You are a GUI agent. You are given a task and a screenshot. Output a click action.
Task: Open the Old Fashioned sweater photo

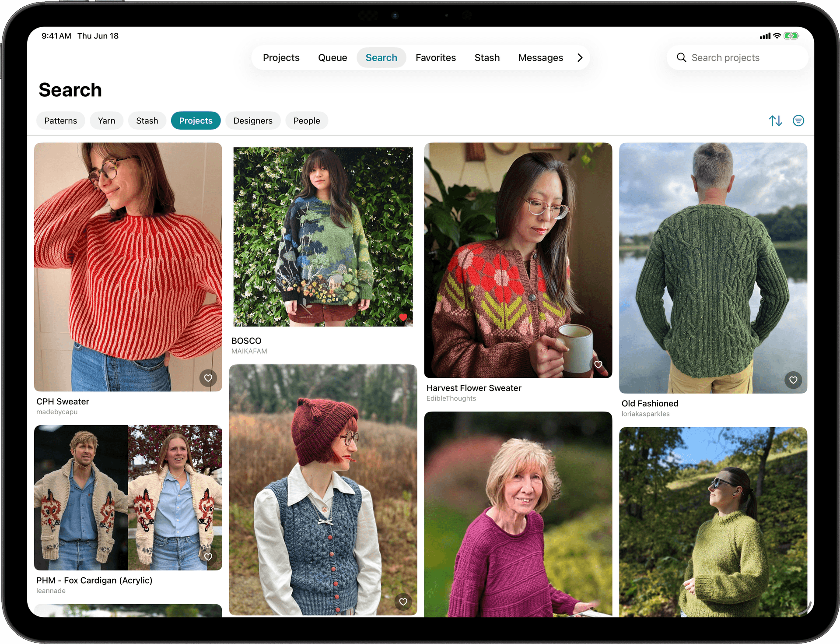click(x=713, y=268)
